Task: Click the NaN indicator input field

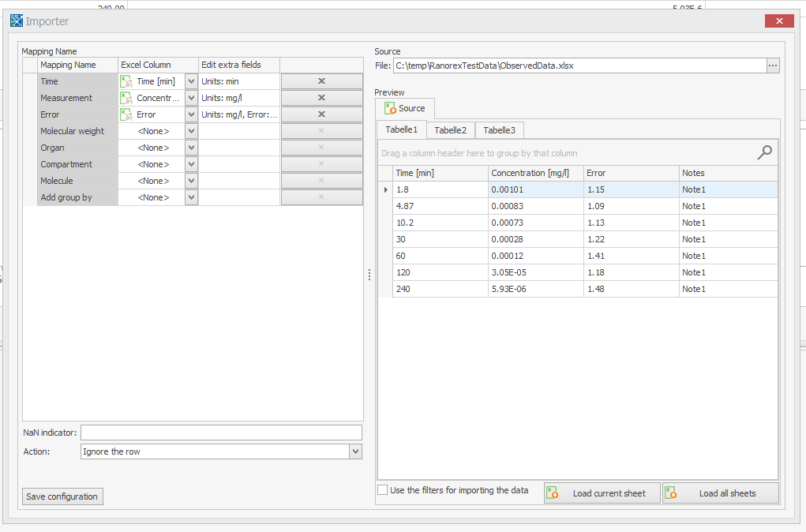Action: pyautogui.click(x=221, y=432)
